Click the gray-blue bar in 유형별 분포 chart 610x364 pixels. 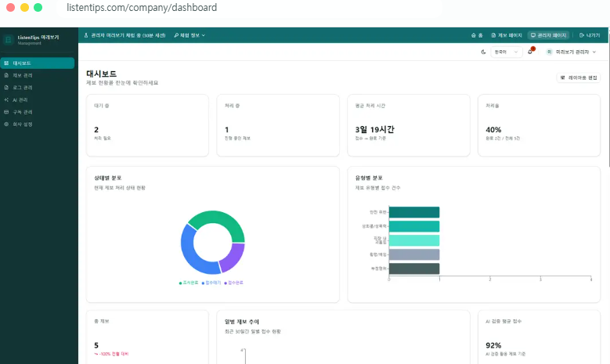click(x=414, y=254)
